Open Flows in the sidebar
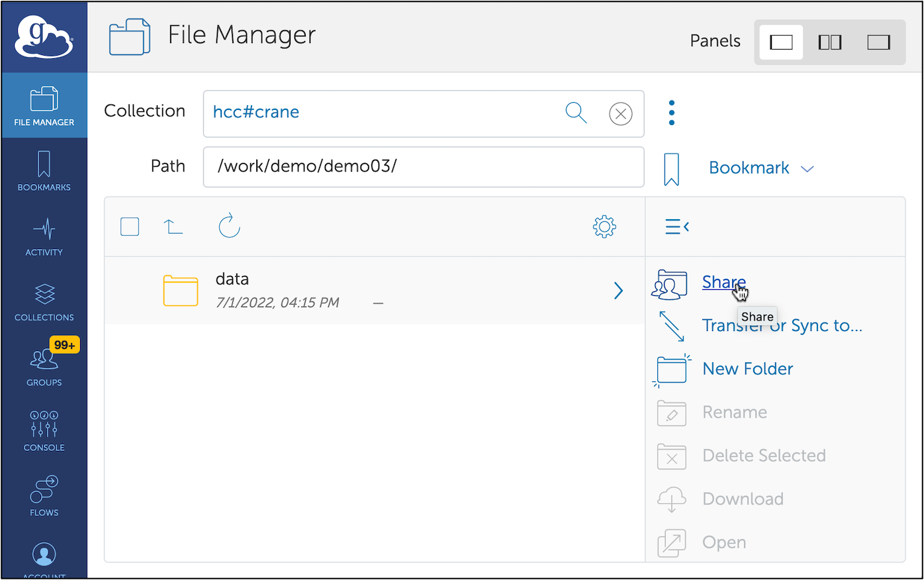 (x=44, y=496)
